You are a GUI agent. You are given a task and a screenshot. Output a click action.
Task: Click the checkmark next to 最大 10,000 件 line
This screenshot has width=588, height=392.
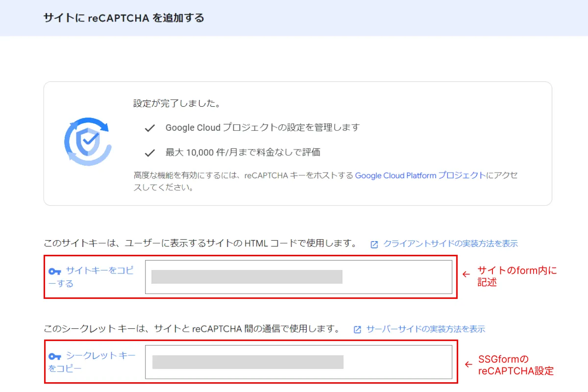pyautogui.click(x=149, y=153)
